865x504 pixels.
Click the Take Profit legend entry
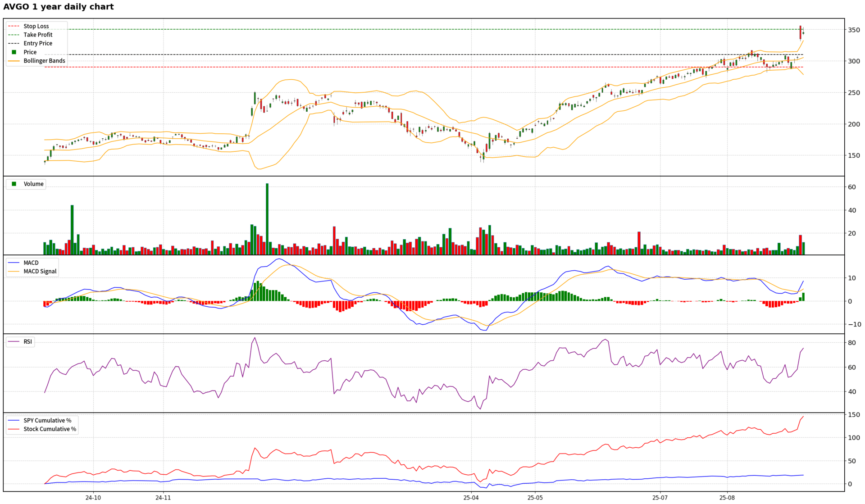point(38,35)
